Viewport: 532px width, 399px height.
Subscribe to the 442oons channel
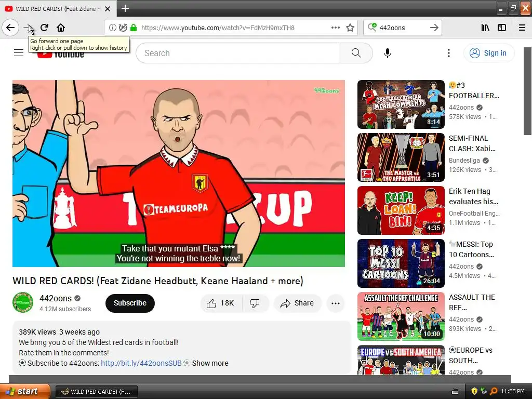(x=130, y=303)
